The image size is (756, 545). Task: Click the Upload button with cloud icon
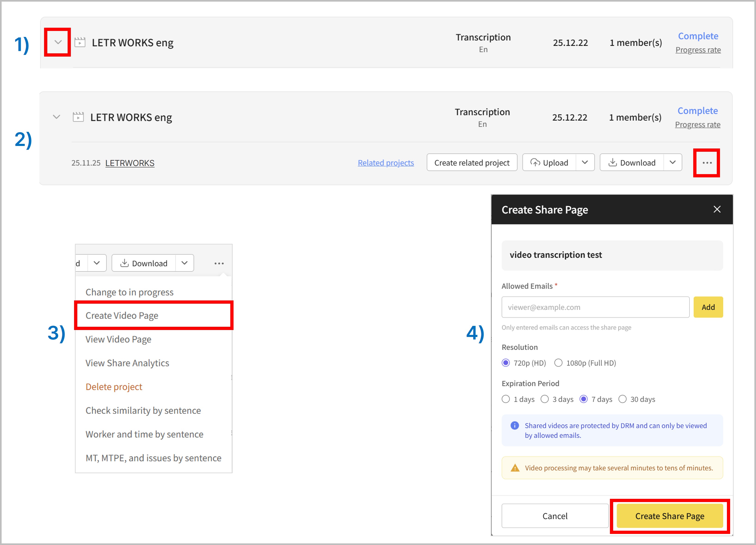tap(549, 162)
